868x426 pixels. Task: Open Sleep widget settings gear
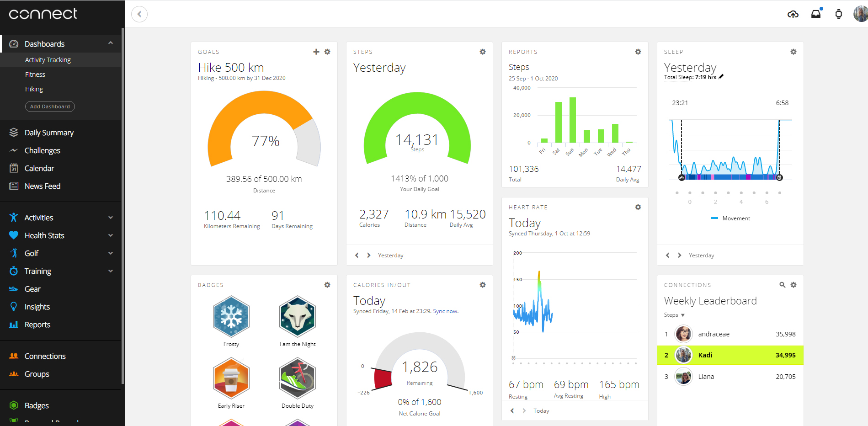pos(793,52)
